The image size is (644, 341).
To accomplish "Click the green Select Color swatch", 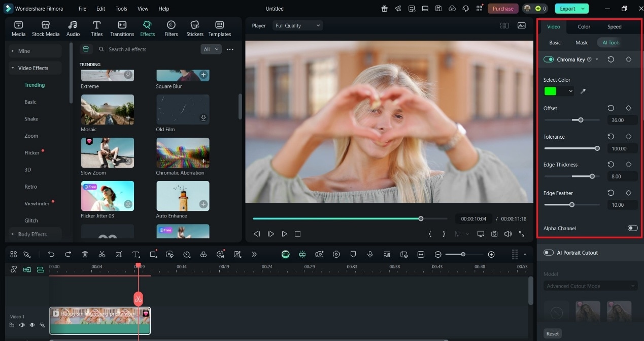I will (x=550, y=91).
